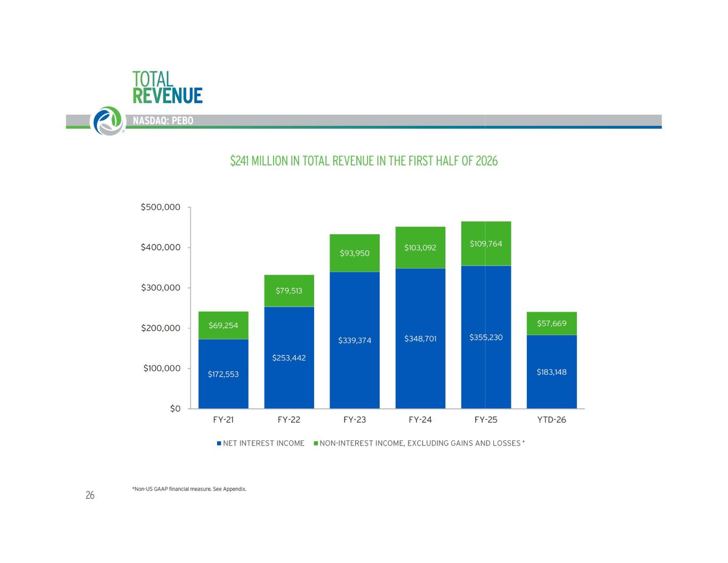Click the YTD-26 green segment $57,669
Image resolution: width=728 pixels, height=563 pixels.
[551, 323]
